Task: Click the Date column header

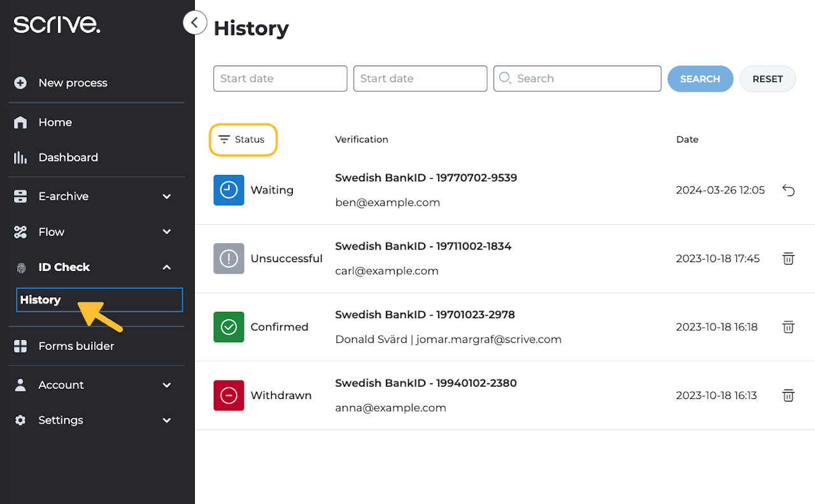Action: click(x=687, y=139)
